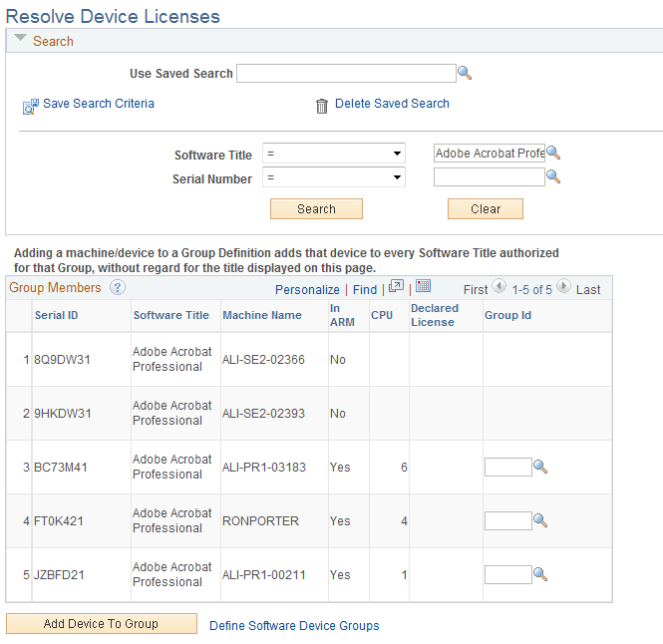Click the Last link in grid navigation
The width and height of the screenshot is (663, 644).
(x=588, y=290)
